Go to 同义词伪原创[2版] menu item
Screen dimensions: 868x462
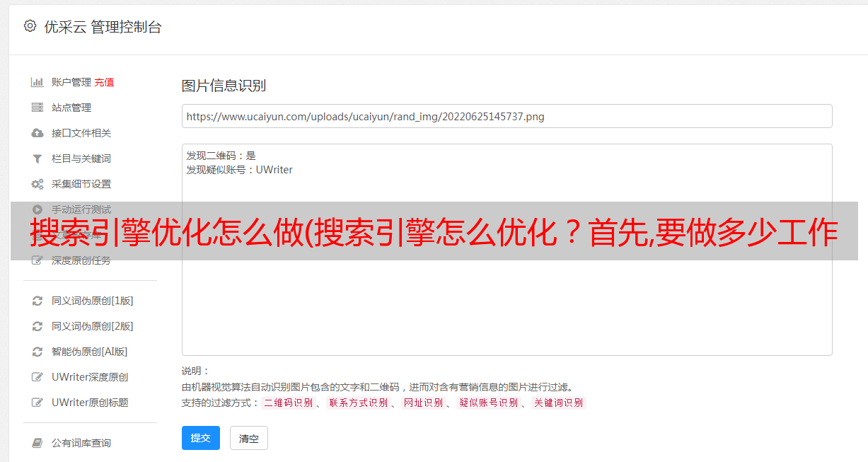pyautogui.click(x=92, y=326)
